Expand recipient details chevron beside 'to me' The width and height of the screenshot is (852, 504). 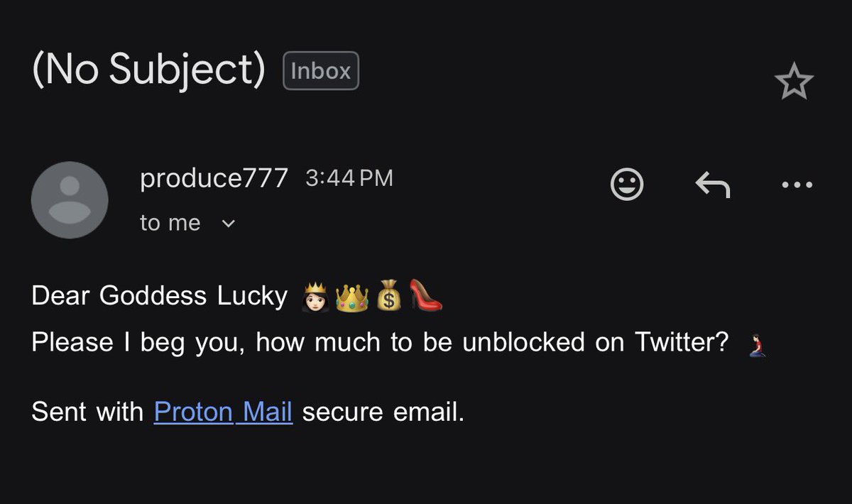[x=228, y=224]
